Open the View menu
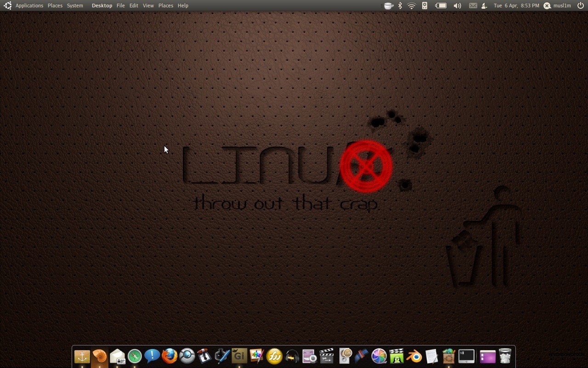 [x=148, y=6]
